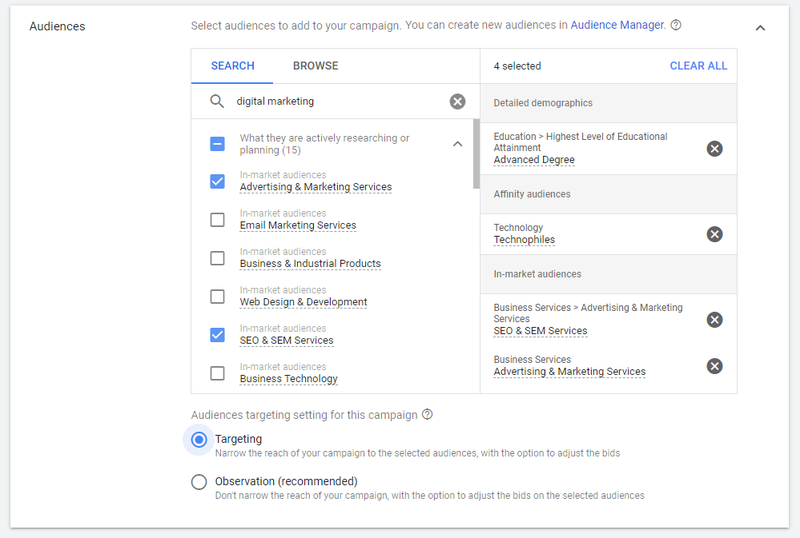Uncheck the SEO & SEM Services checkbox
This screenshot has height=538, width=800.
[x=217, y=335]
